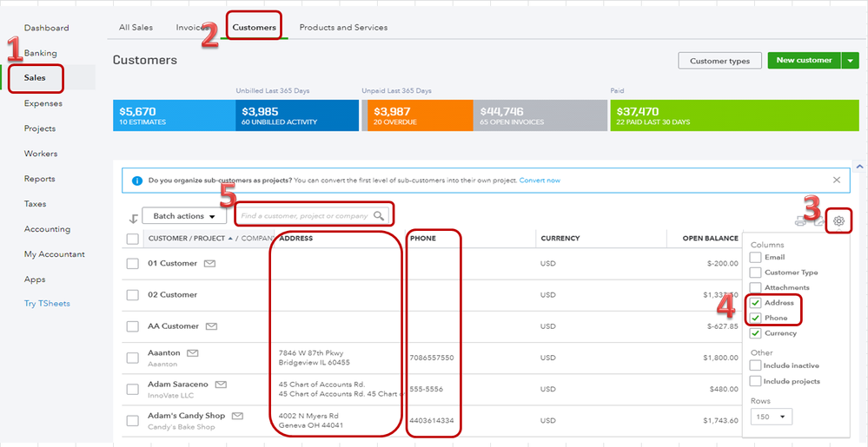The width and height of the screenshot is (868, 447).
Task: Click the email envelope icon for AA Customer
Action: [x=211, y=326]
